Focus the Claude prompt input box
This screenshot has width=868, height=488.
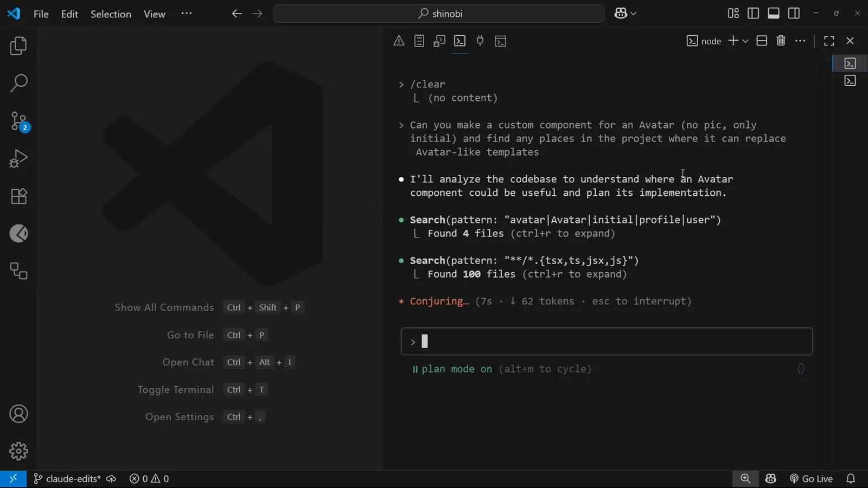[607, 342]
